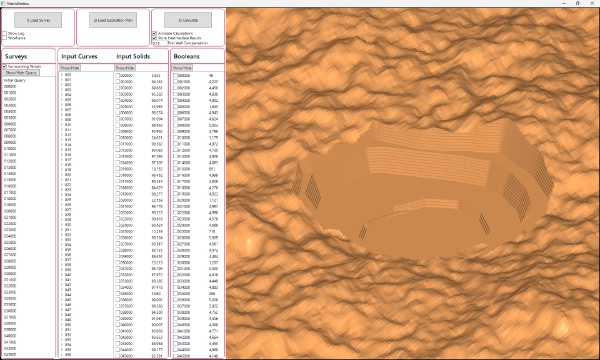Viewport: 600px width, 360px height.
Task: Click the Calculate button
Action: pos(188,20)
